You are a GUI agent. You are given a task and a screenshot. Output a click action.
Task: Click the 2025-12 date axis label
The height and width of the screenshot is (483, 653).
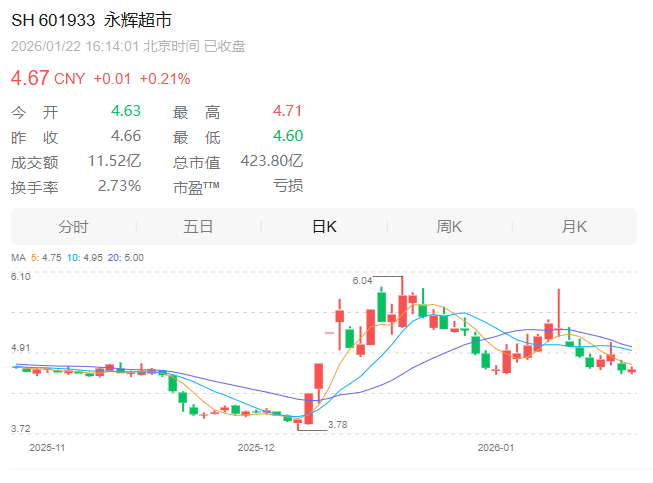click(255, 448)
